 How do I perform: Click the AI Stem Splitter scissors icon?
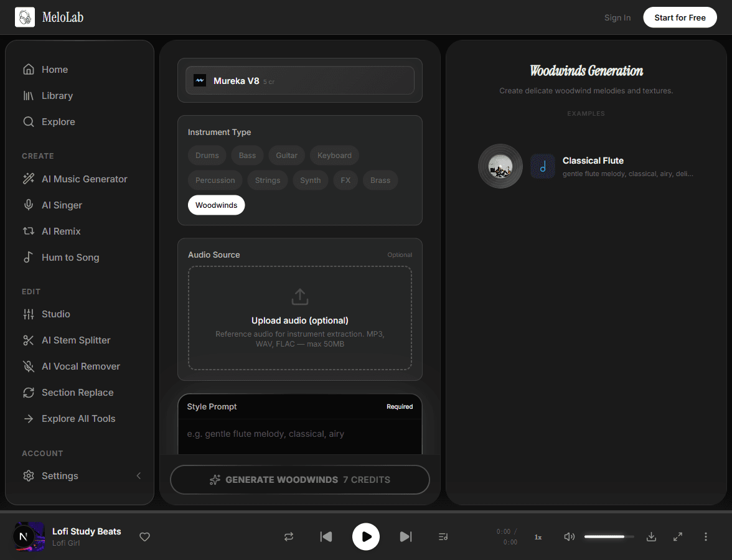(x=29, y=340)
